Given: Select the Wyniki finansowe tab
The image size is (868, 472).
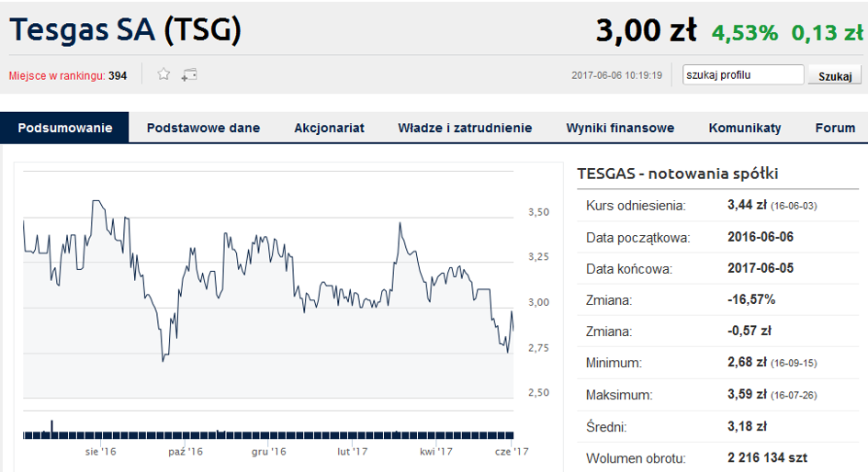Looking at the screenshot, I should point(620,128).
